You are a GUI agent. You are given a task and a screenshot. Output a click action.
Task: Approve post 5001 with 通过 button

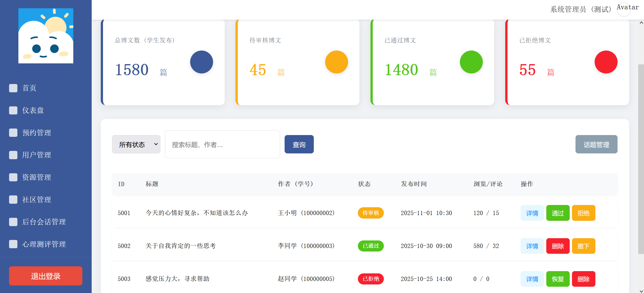click(x=558, y=213)
